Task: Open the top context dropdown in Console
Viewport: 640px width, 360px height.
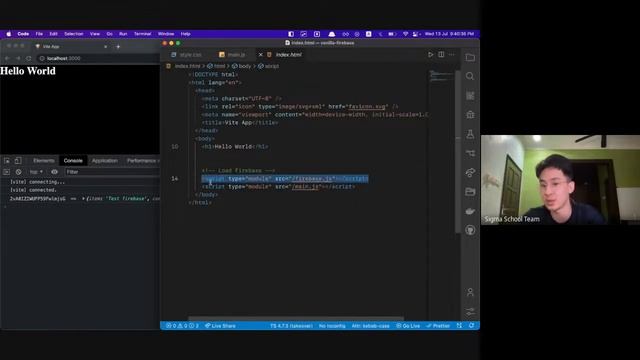Action: tap(36, 172)
